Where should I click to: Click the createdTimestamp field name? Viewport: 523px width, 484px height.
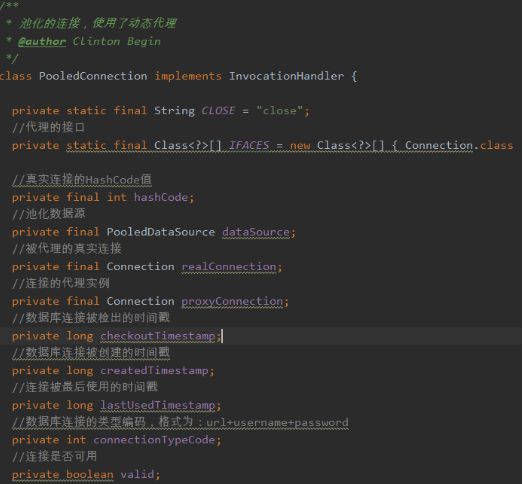pyautogui.click(x=154, y=371)
